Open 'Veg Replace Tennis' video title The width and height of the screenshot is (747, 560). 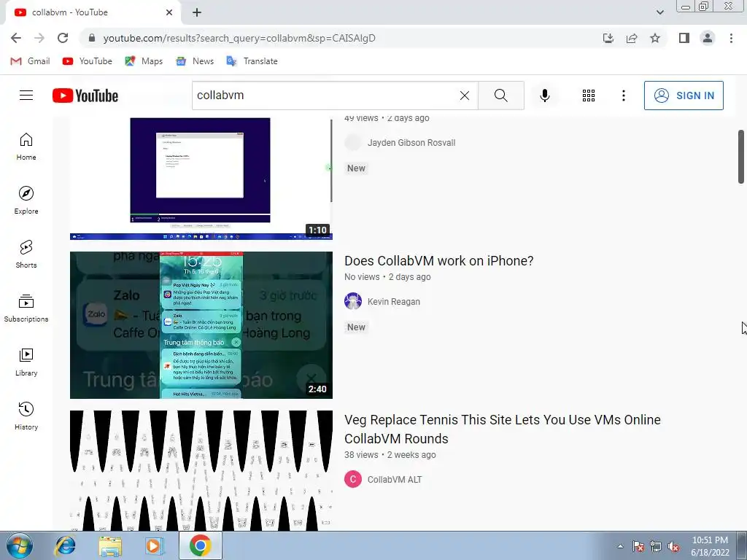pyautogui.click(x=502, y=429)
